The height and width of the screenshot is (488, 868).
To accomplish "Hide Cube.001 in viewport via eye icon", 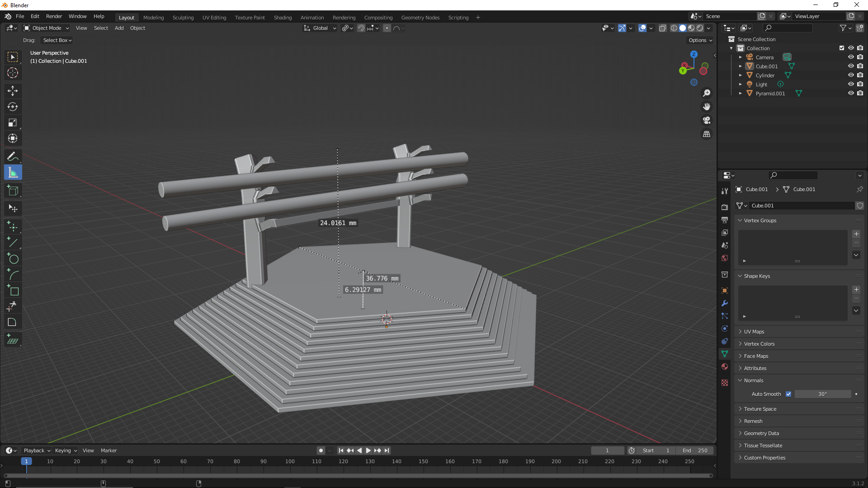I will pyautogui.click(x=851, y=66).
